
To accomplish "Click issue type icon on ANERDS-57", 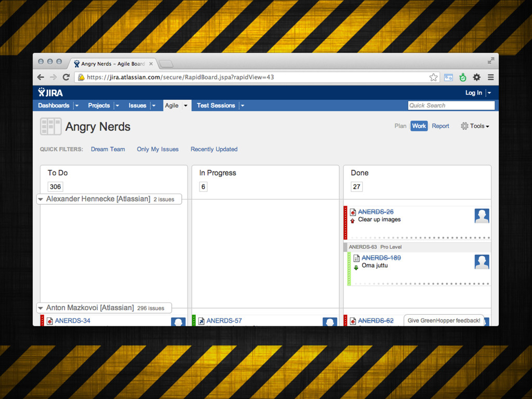I will (201, 321).
